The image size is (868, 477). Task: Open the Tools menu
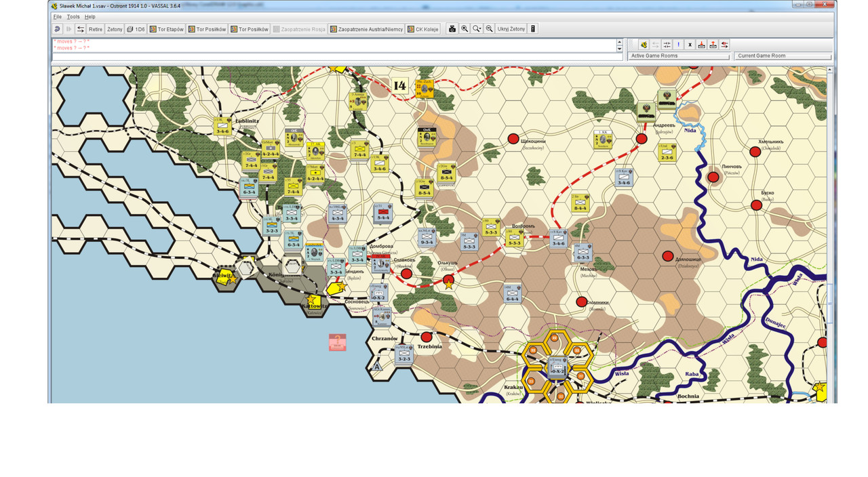tap(73, 16)
